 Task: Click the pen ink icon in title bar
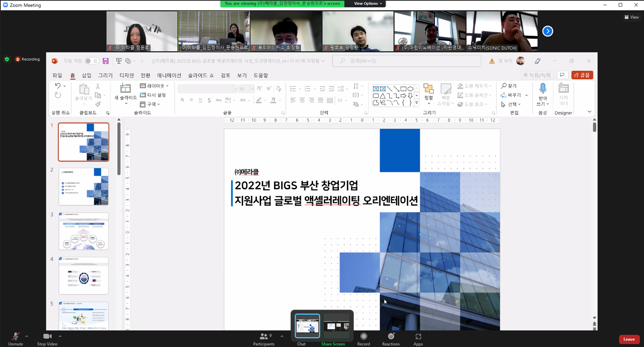pyautogui.click(x=538, y=61)
